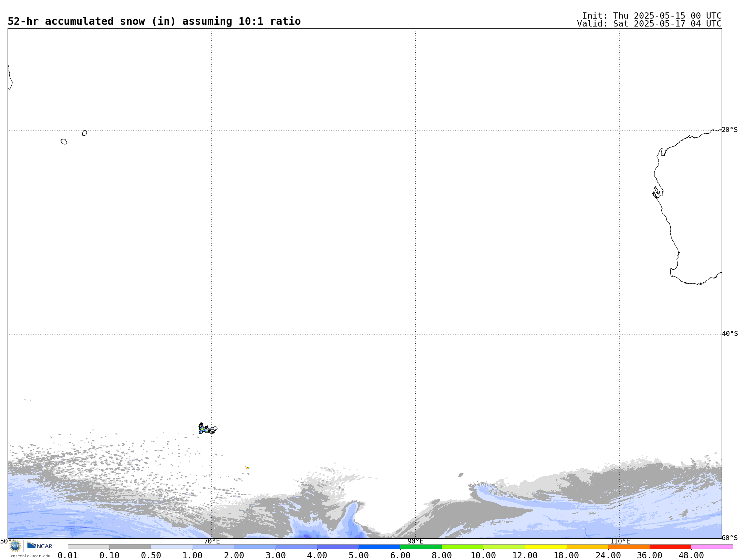
Task: Click the 12.00 yellow legend swatch
Action: coord(546,547)
